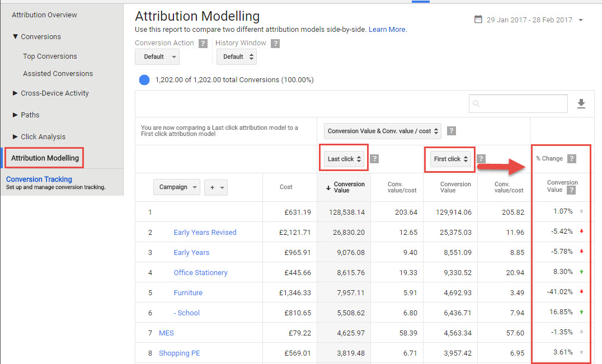Toggle sort order on the Conversion Value column
Image resolution: width=602 pixels, height=364 pixels.
tap(348, 187)
